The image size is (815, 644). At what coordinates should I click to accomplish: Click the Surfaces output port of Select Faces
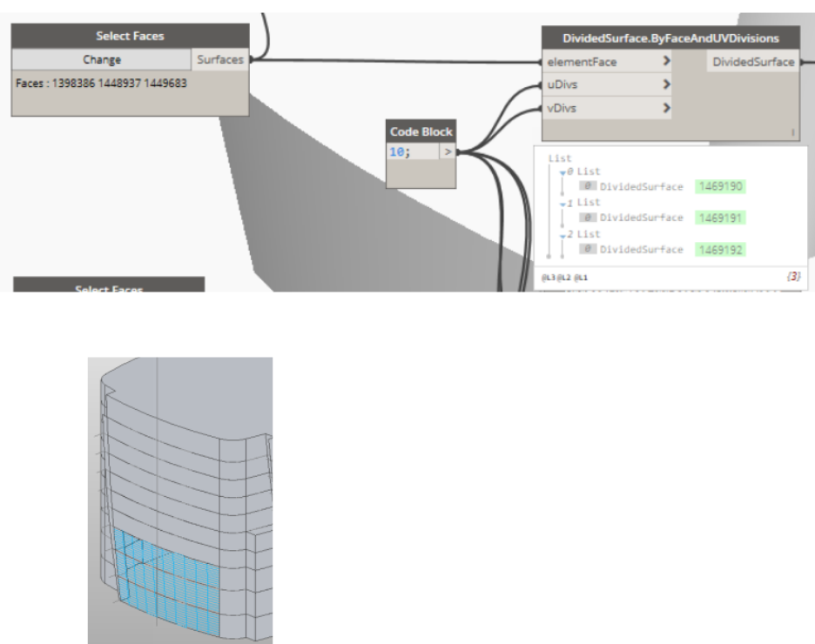[220, 60]
